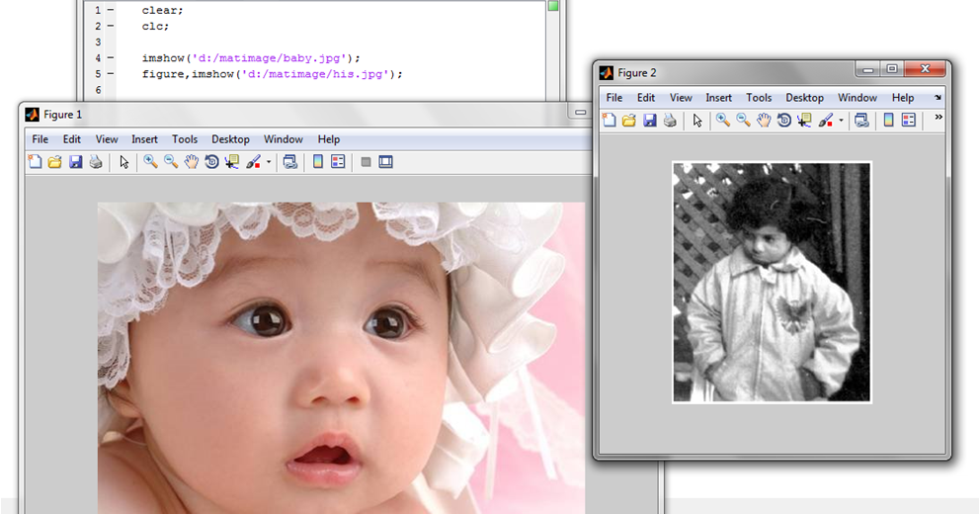This screenshot has height=515, width=980.
Task: Insert Legend in Figure 2
Action: click(909, 120)
